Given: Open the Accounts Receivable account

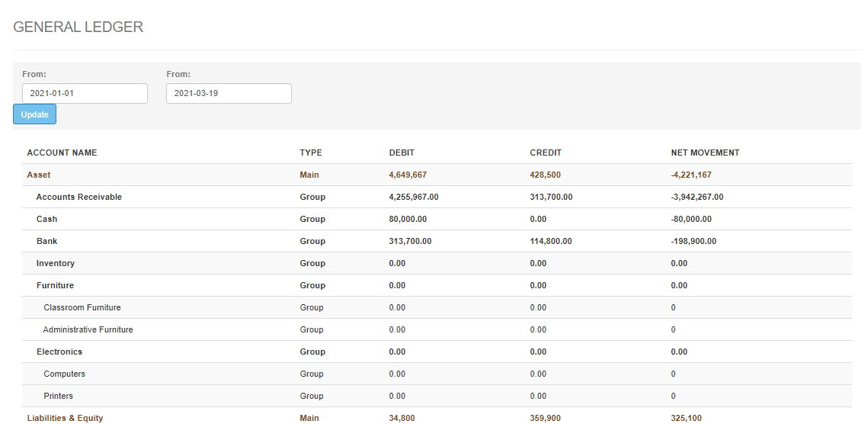Looking at the screenshot, I should 78,197.
